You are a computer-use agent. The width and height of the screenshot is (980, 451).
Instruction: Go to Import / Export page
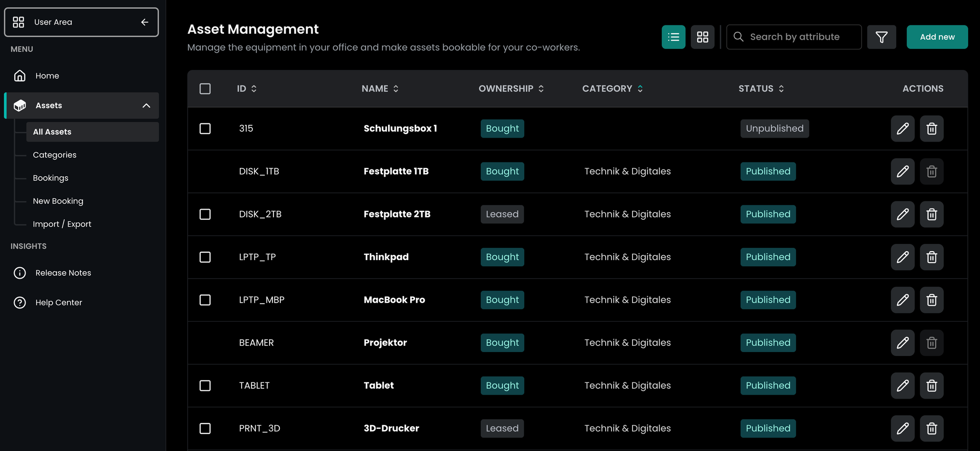coord(62,224)
